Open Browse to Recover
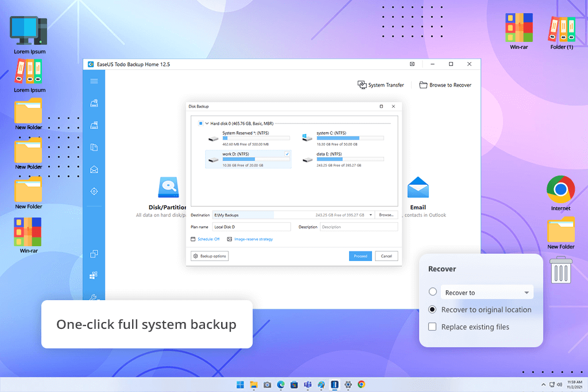 (445, 85)
